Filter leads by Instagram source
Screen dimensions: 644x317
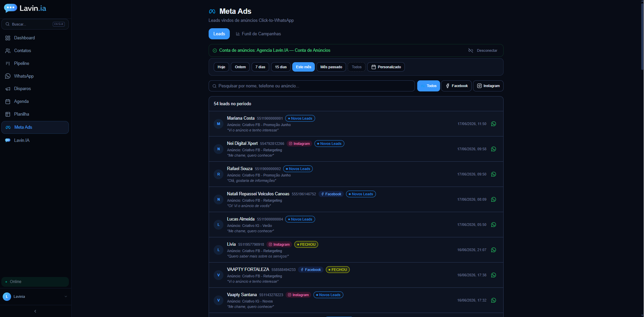tap(488, 86)
